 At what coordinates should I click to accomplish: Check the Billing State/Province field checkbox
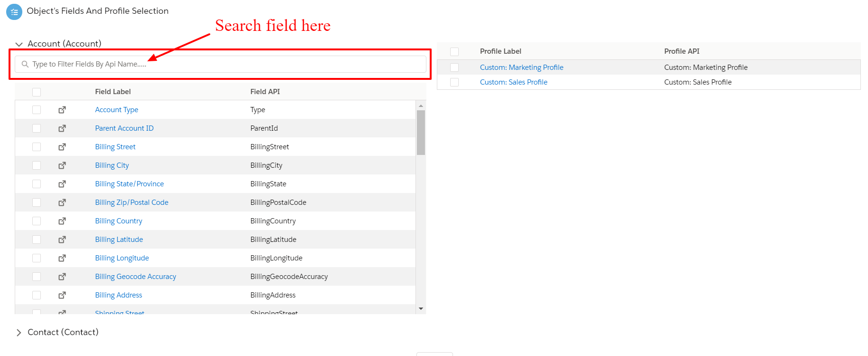point(37,184)
